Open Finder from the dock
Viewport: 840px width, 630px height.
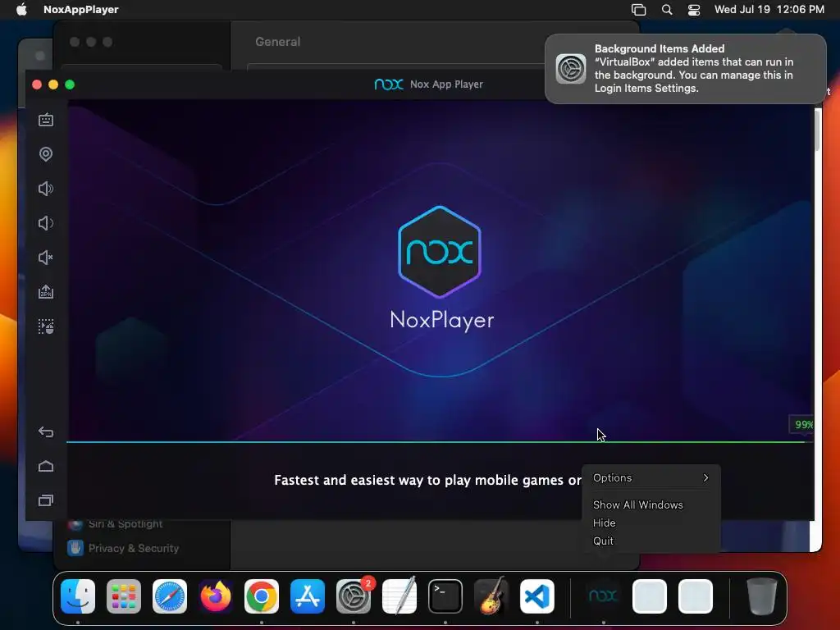click(78, 596)
